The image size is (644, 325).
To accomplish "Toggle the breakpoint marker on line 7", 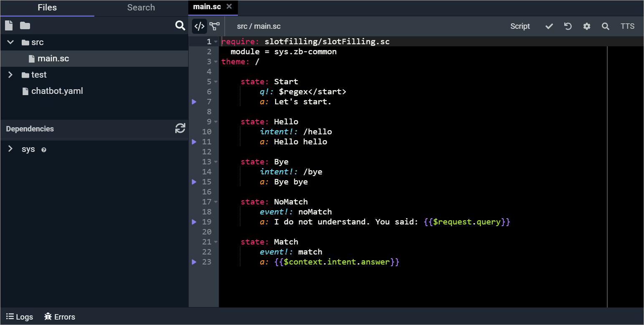I will coord(194,101).
